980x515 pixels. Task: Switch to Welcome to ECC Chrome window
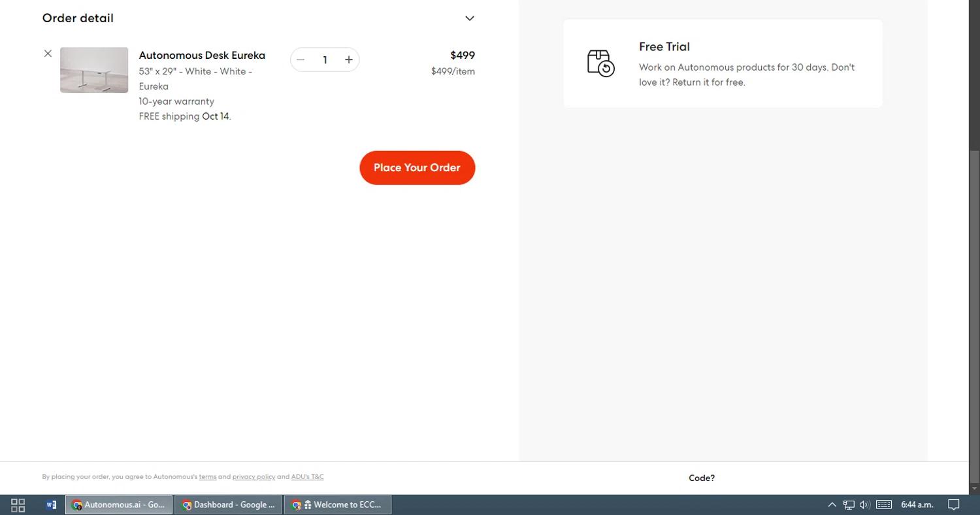(338, 505)
